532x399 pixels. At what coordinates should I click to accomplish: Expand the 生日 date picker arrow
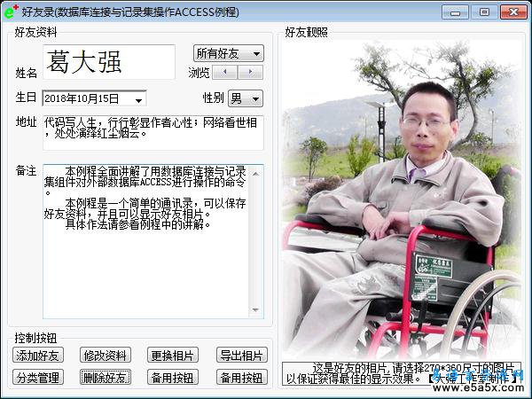click(x=139, y=98)
